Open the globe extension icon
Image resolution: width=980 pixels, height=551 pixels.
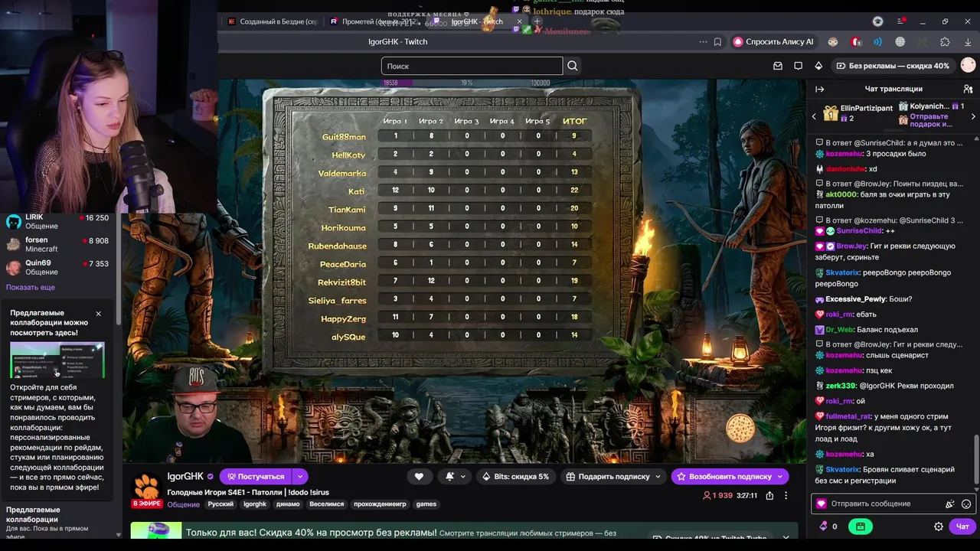pyautogui.click(x=900, y=42)
